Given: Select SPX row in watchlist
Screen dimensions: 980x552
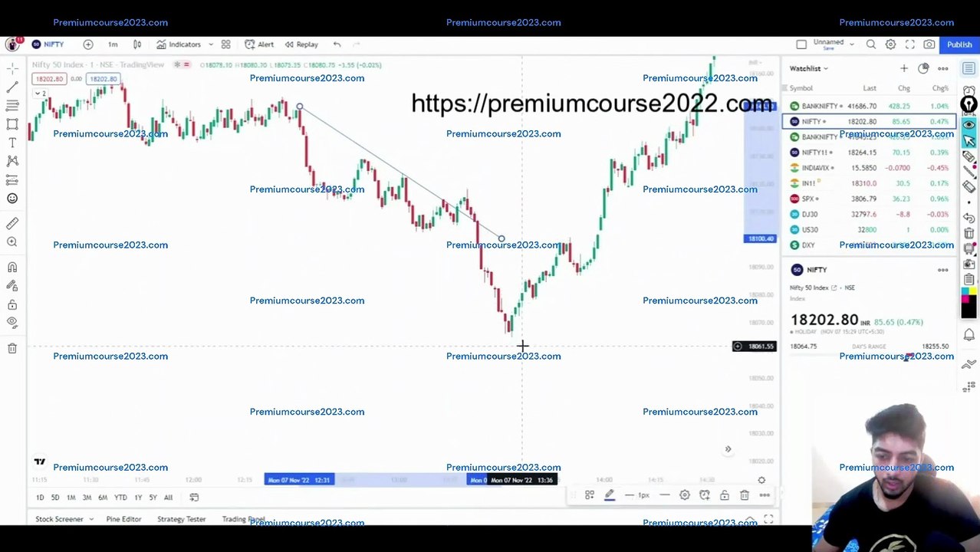Looking at the screenshot, I should (x=870, y=199).
